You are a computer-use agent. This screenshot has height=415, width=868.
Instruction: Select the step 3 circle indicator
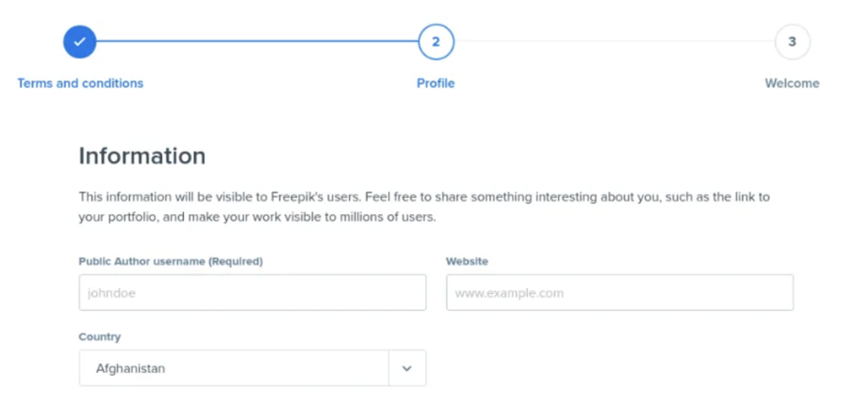pyautogui.click(x=793, y=41)
